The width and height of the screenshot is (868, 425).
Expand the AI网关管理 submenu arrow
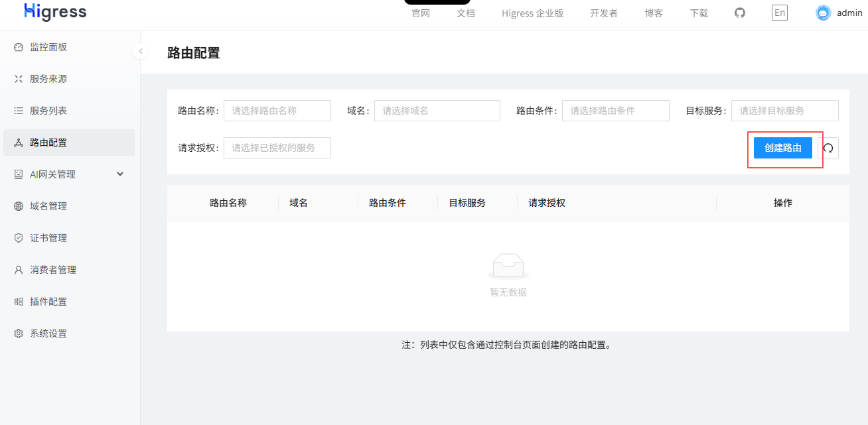(120, 174)
